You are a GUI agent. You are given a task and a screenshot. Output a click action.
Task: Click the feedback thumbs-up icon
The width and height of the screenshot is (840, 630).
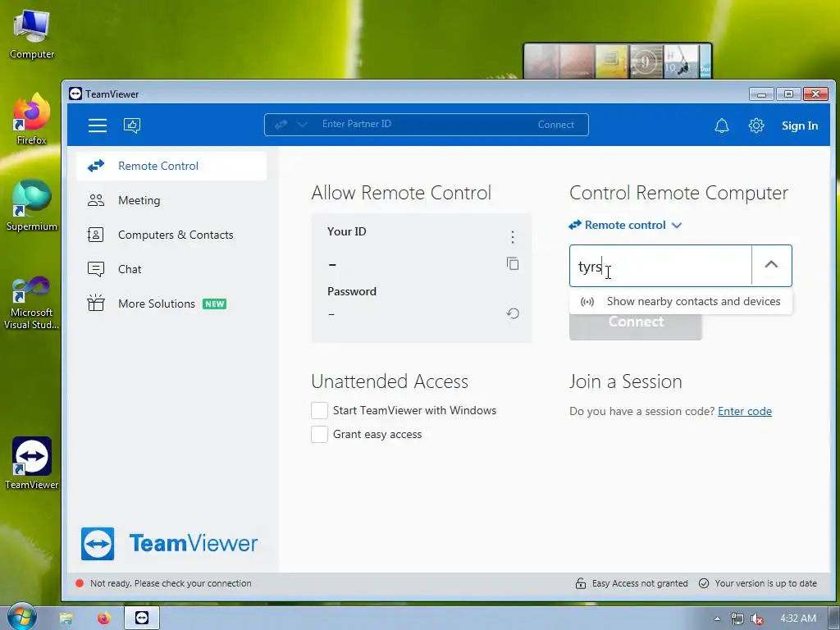click(132, 126)
